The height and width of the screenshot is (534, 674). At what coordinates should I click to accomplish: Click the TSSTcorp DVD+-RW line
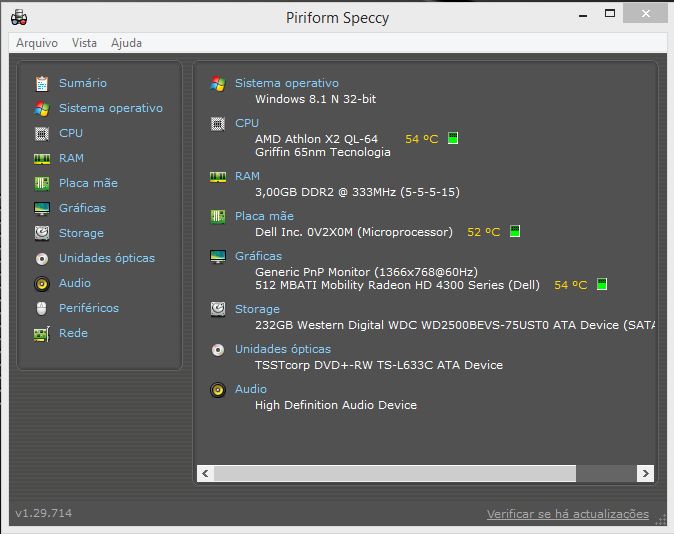(379, 365)
